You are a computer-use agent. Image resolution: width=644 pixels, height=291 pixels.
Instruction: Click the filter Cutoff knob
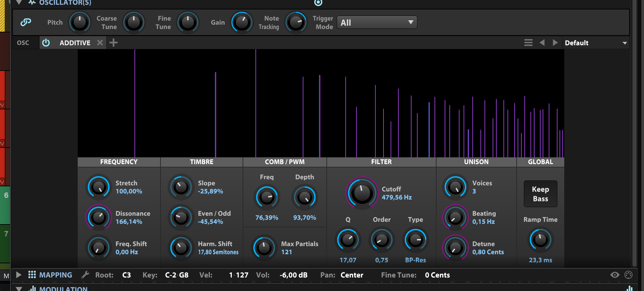[362, 193]
